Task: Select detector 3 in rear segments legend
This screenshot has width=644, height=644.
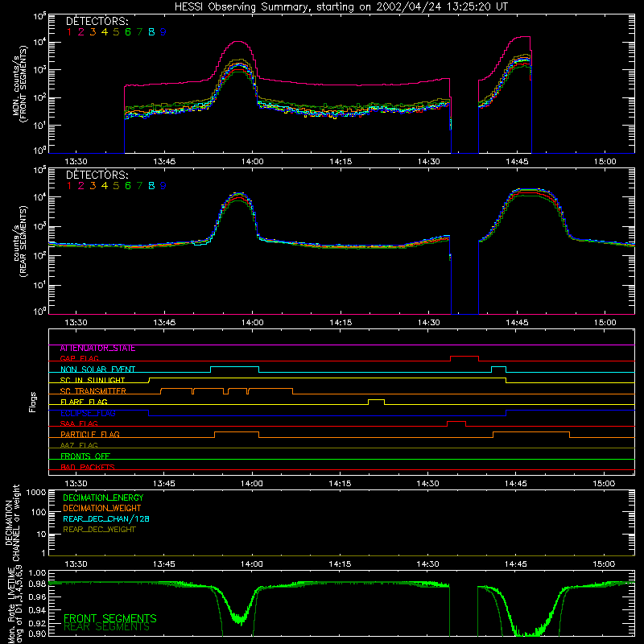Action: pos(93,186)
